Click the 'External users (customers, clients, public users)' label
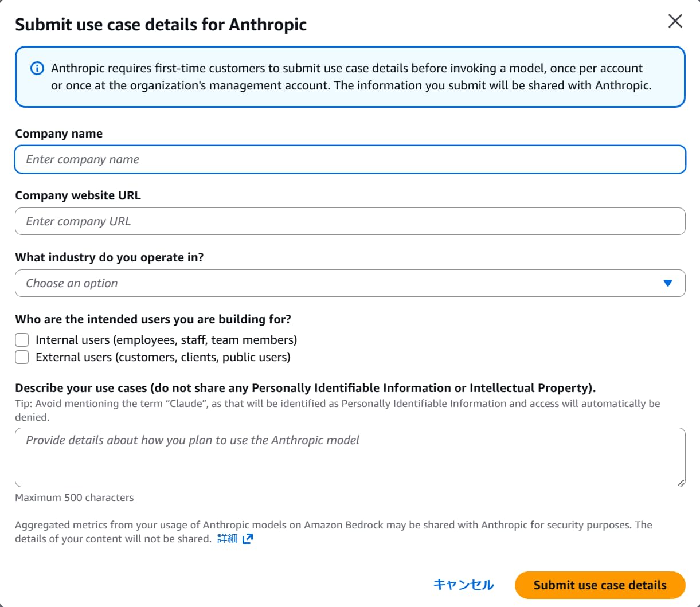Viewport: 700px width, 607px height. tap(163, 357)
